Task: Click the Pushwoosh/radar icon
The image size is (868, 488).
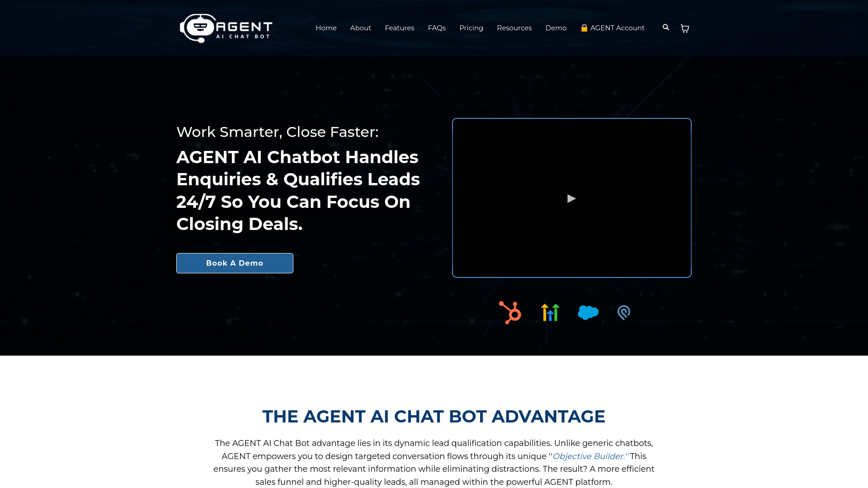Action: (x=623, y=312)
